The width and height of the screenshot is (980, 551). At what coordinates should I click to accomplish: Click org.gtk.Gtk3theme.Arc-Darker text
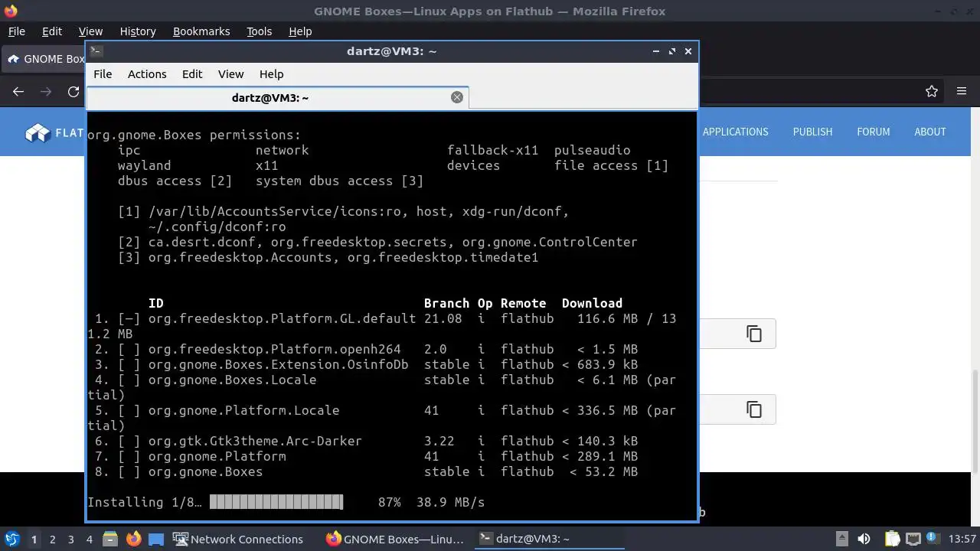[255, 441]
